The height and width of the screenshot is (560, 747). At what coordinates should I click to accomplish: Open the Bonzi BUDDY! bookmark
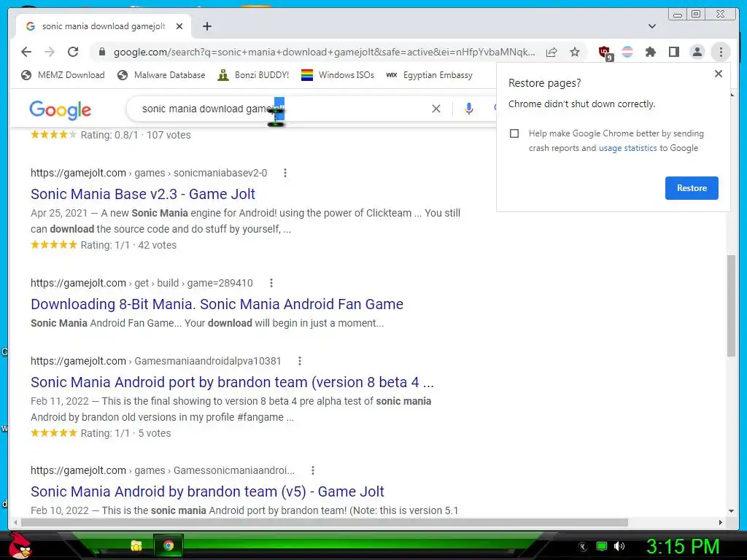(x=253, y=75)
